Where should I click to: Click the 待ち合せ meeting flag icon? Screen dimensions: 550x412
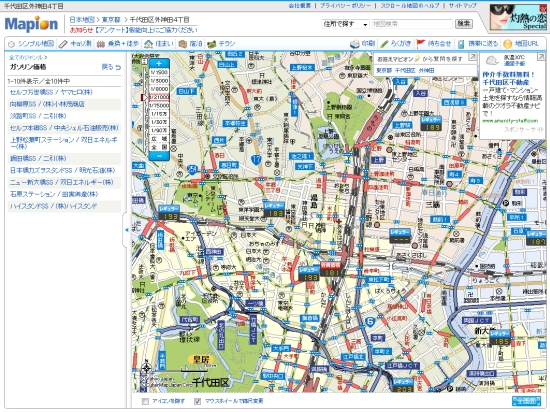click(434, 44)
